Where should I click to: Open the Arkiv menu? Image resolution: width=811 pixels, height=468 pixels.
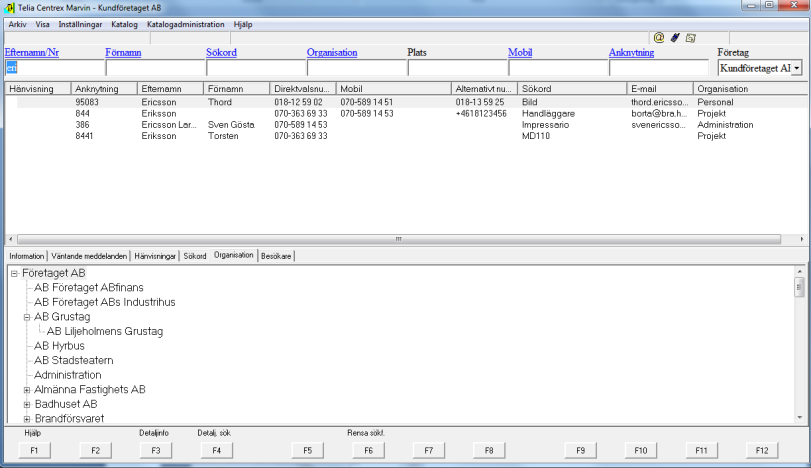click(x=17, y=24)
